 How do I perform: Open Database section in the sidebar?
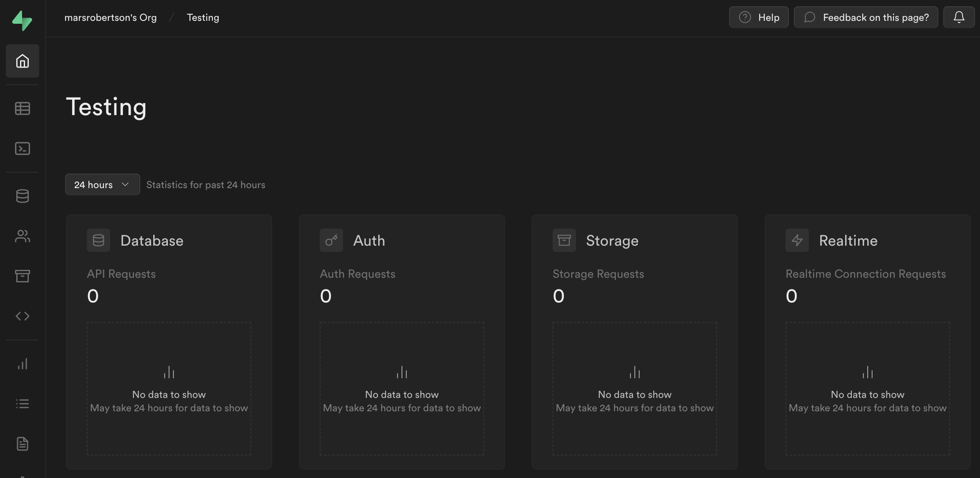pyautogui.click(x=23, y=196)
